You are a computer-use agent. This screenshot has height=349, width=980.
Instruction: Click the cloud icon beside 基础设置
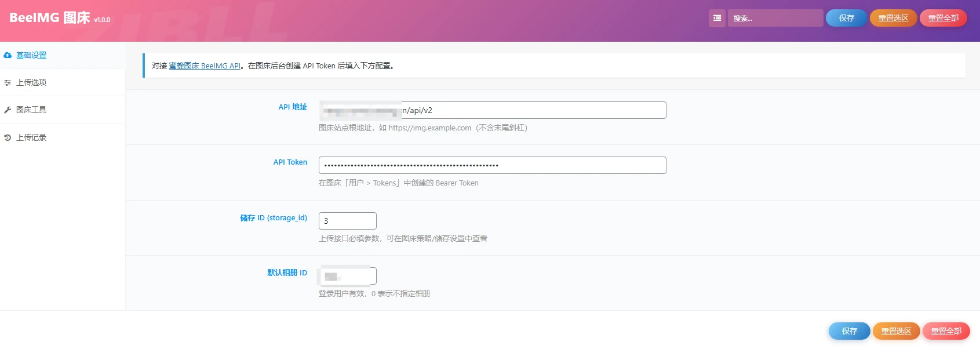[x=8, y=55]
